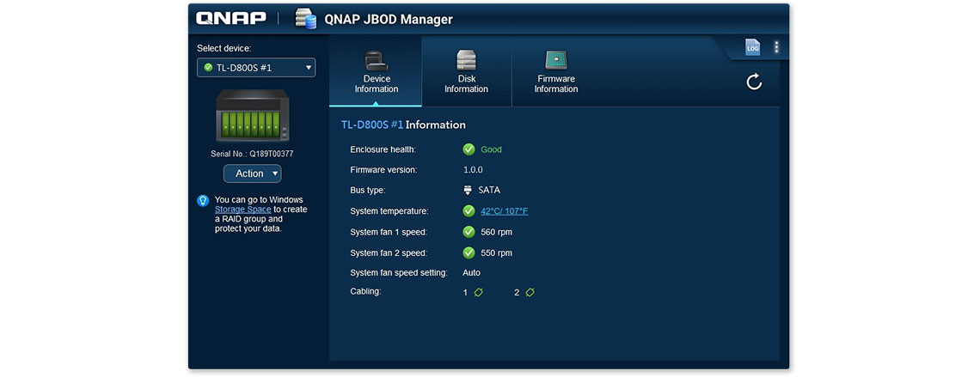Click the Serial No. Q189T00377 text
This screenshot has width=980, height=377.
point(253,154)
